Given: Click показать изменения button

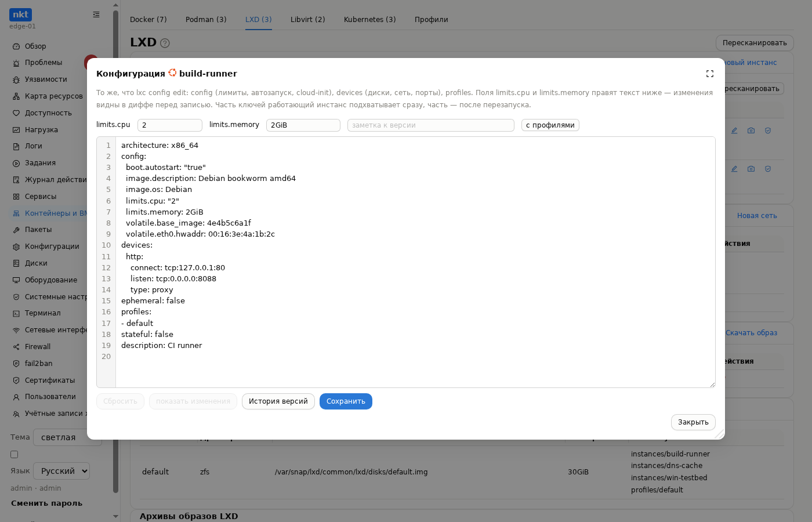Looking at the screenshot, I should (x=193, y=401).
